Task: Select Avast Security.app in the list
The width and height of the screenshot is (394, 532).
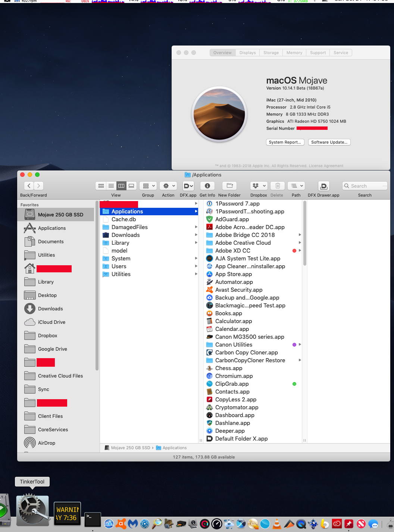Action: [x=239, y=290]
